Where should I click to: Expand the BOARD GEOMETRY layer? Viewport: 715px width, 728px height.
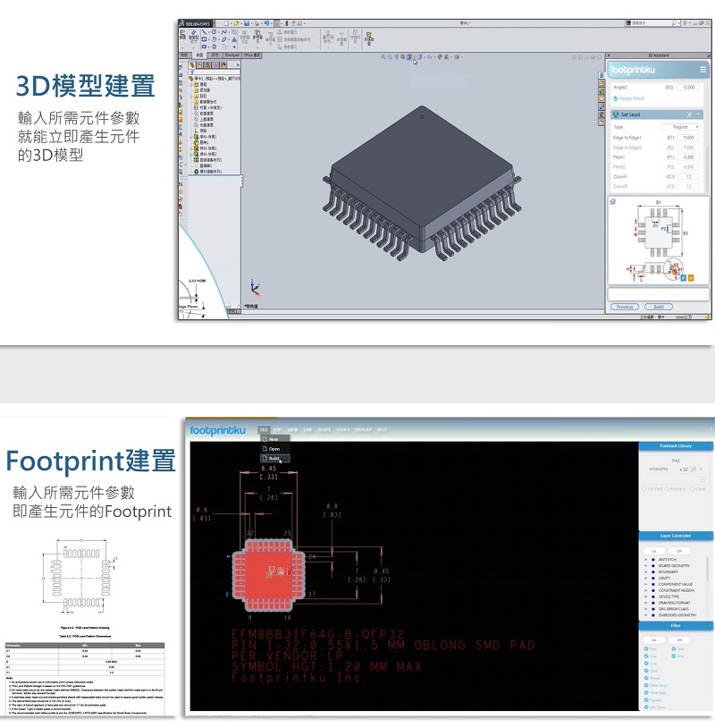tap(646, 566)
